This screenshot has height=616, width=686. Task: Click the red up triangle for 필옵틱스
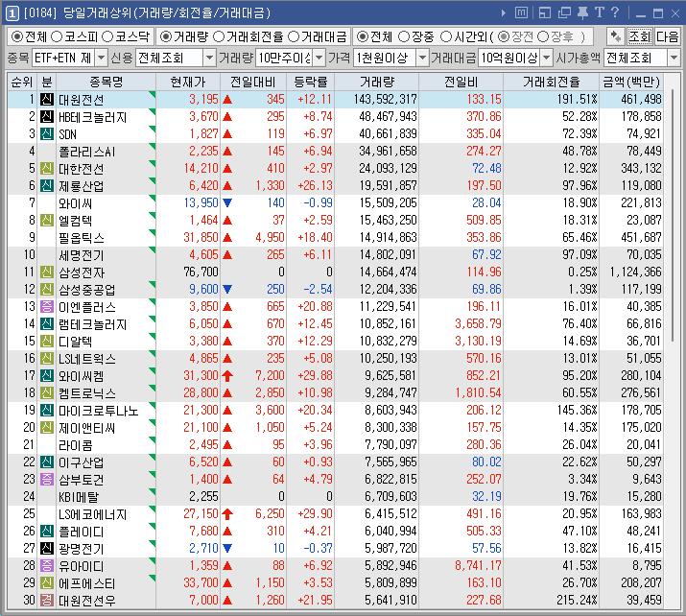coord(227,238)
